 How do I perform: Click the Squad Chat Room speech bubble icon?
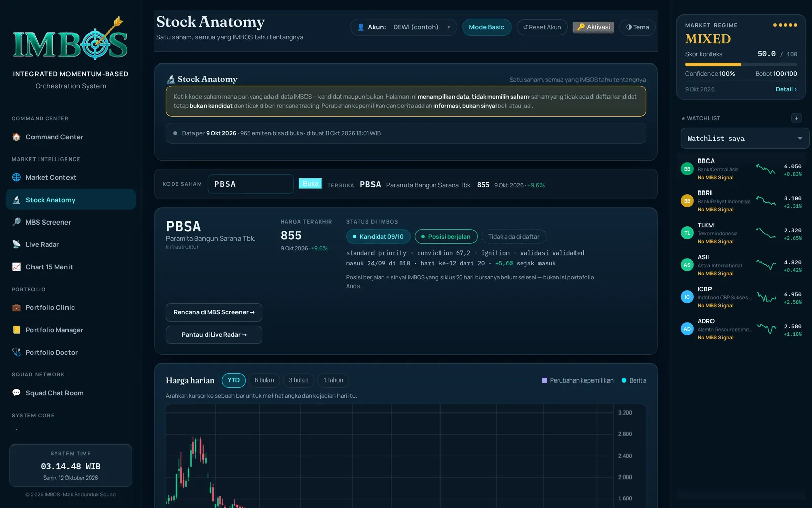coord(16,393)
